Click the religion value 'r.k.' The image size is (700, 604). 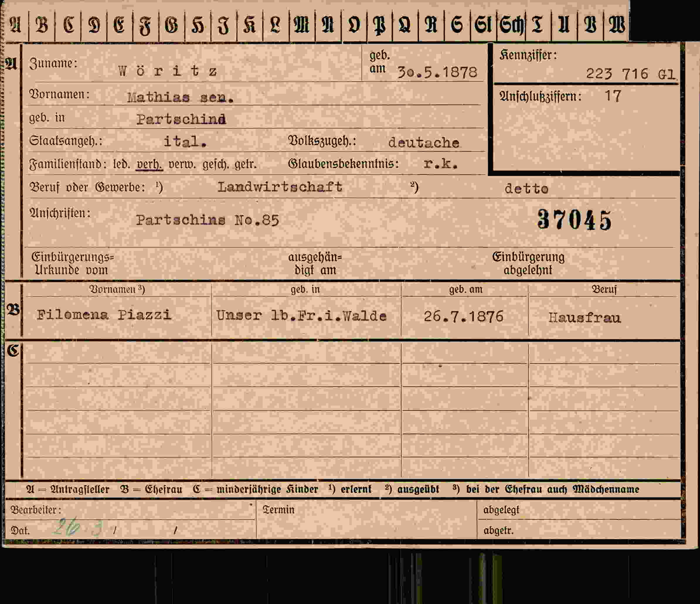(x=441, y=164)
